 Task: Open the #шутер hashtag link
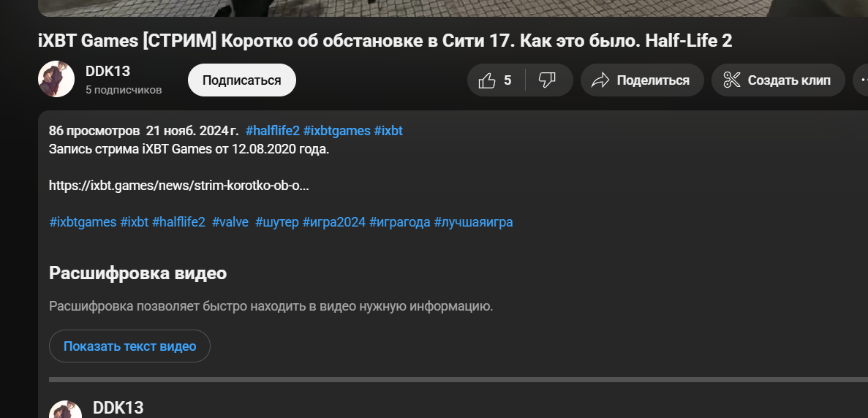[x=277, y=222]
